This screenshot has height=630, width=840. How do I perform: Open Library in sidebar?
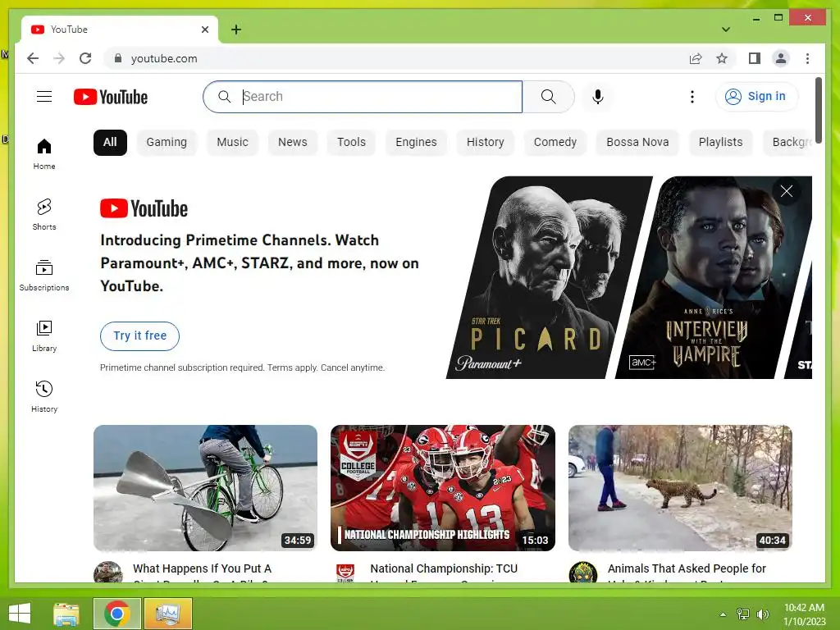coord(44,336)
